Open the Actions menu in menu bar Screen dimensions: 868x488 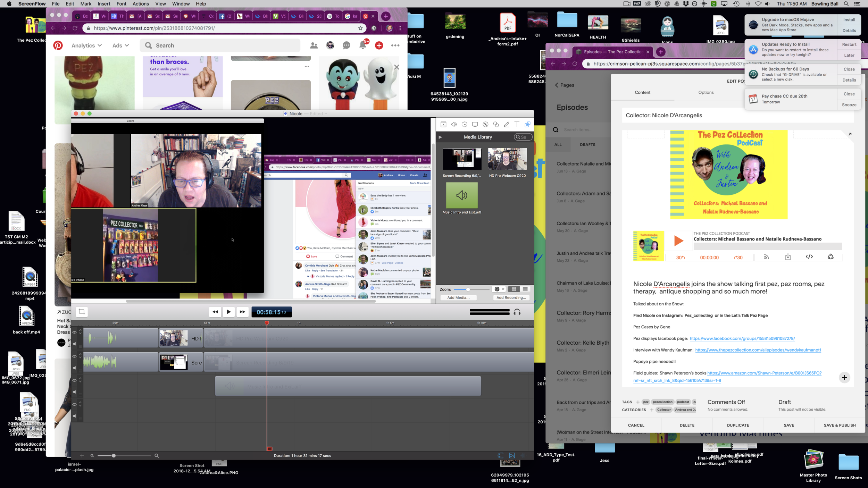tap(141, 4)
